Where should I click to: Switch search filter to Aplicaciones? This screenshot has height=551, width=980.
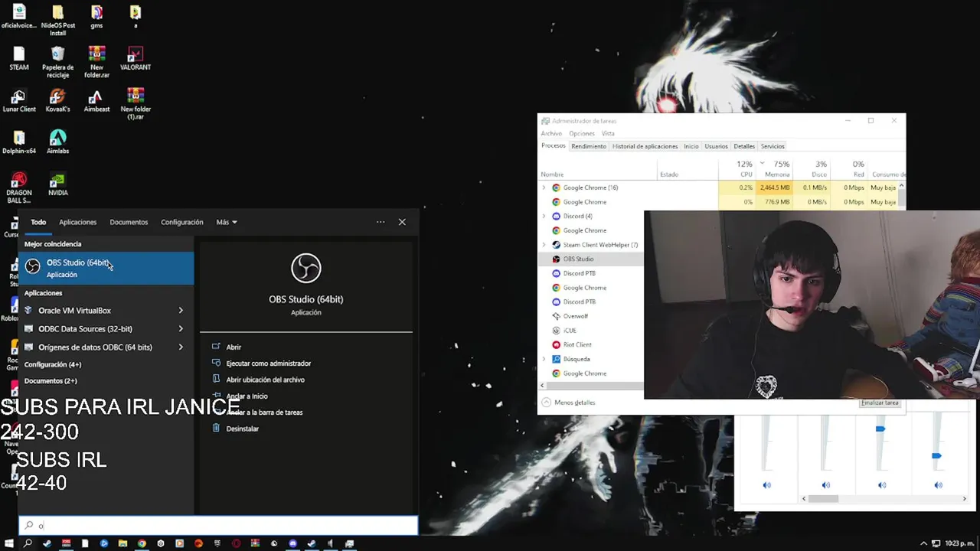tap(78, 222)
